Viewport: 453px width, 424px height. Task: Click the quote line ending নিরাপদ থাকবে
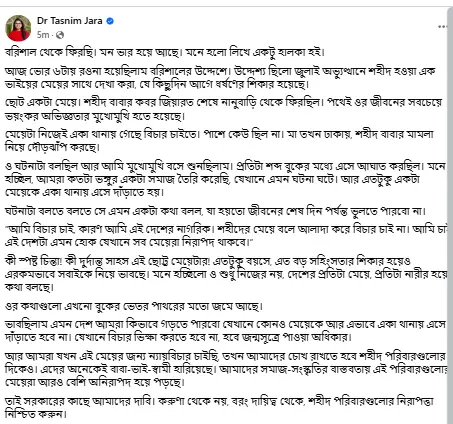pyautogui.click(x=127, y=242)
